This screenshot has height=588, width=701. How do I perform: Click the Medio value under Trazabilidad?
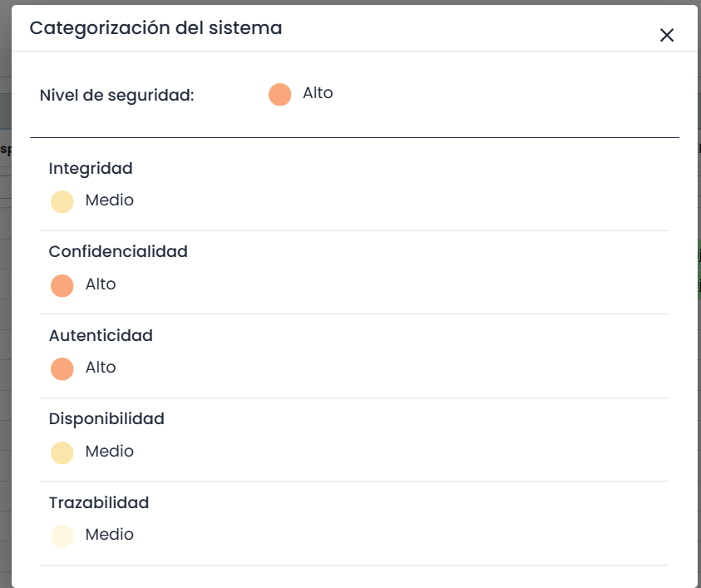click(109, 535)
